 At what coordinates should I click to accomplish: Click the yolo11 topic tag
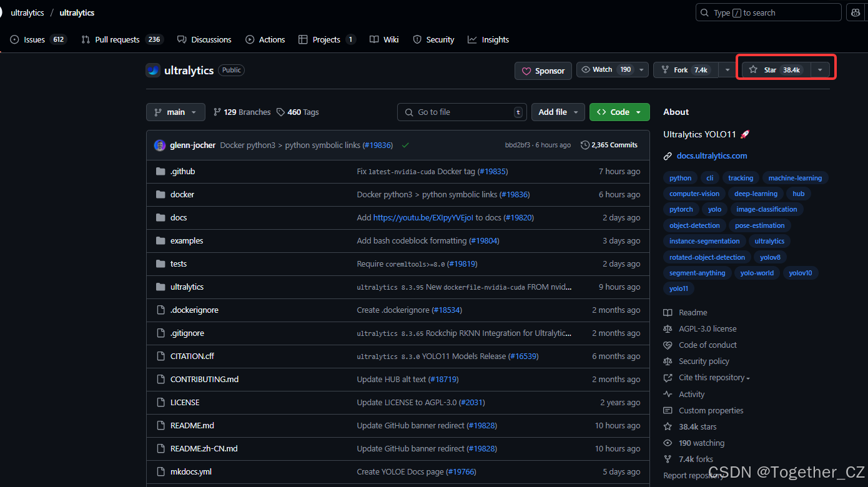click(x=679, y=288)
